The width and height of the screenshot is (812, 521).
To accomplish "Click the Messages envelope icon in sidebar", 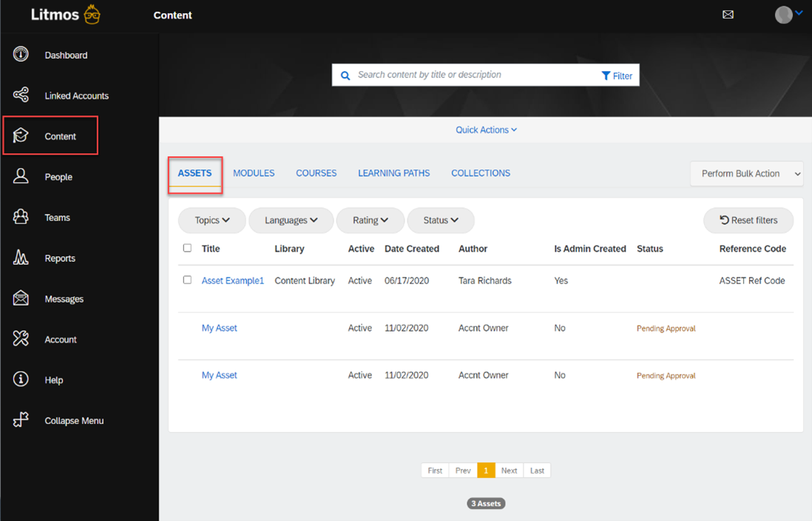I will [21, 298].
